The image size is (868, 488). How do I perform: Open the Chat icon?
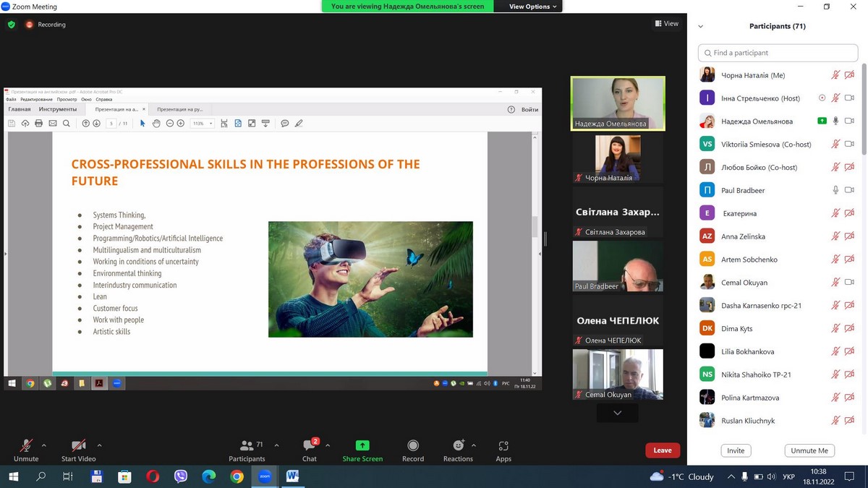(x=310, y=446)
